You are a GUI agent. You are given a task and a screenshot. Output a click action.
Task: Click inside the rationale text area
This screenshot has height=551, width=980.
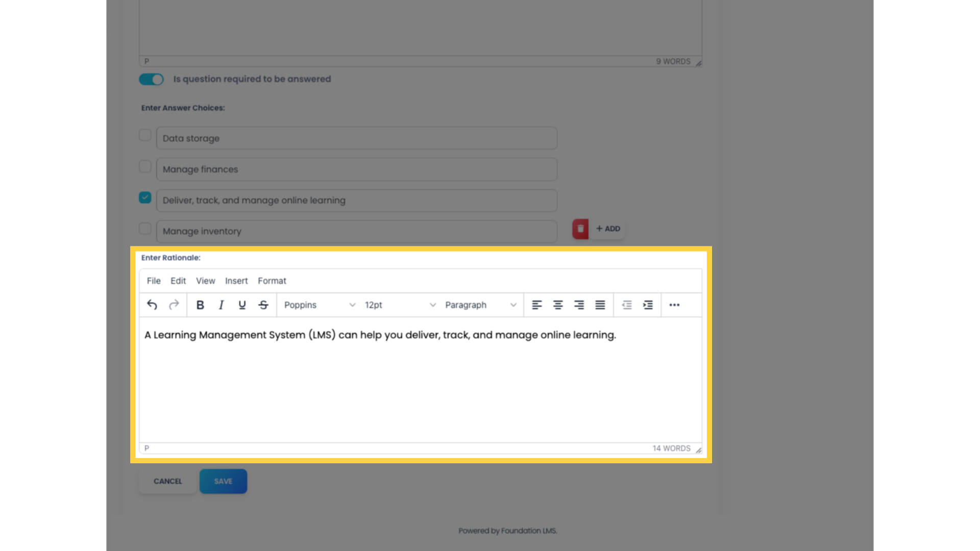[421, 380]
